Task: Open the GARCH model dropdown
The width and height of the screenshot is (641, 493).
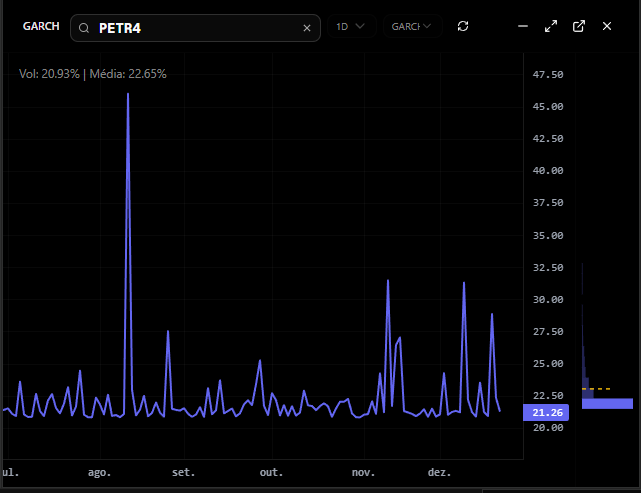Action: click(x=411, y=26)
